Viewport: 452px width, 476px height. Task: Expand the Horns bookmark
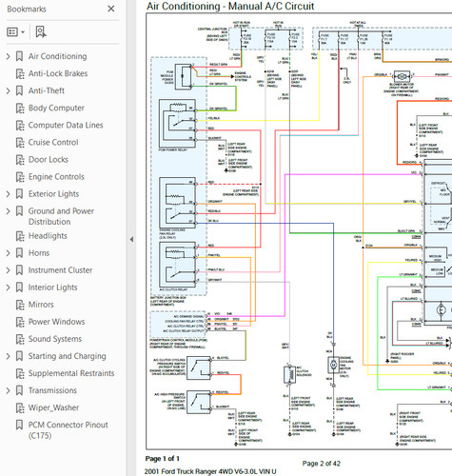pos(9,253)
